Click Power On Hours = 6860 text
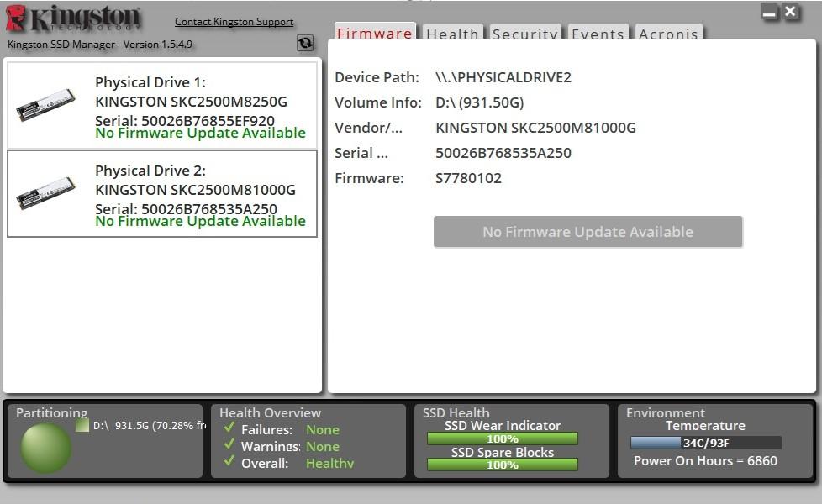Image resolution: width=822 pixels, height=504 pixels. (x=705, y=460)
